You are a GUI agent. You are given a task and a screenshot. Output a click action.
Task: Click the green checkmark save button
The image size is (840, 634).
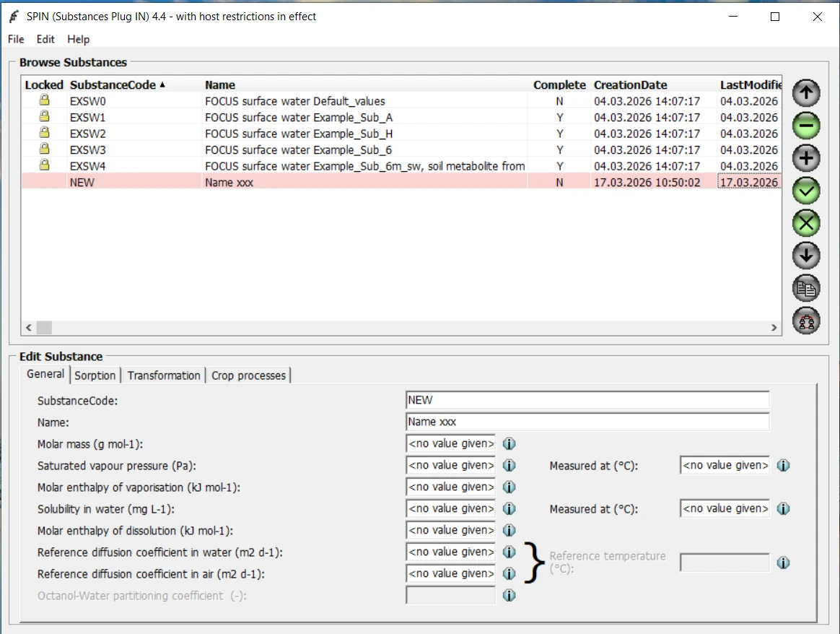pos(806,191)
